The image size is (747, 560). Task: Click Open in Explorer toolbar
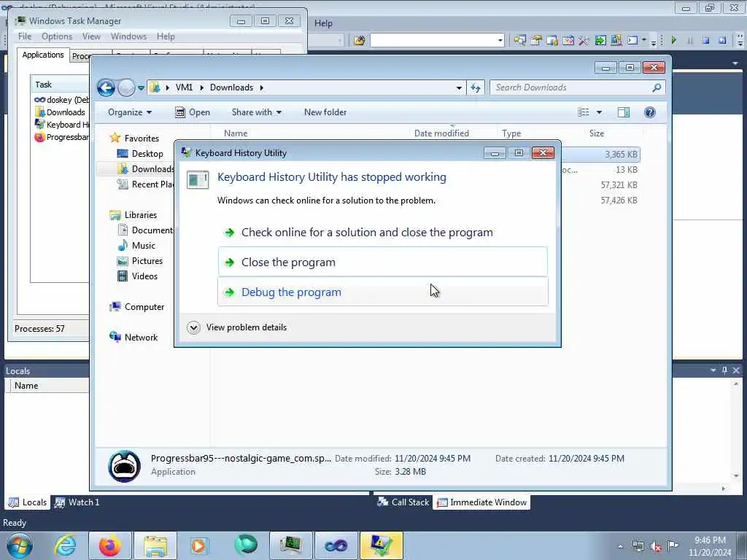[193, 112]
